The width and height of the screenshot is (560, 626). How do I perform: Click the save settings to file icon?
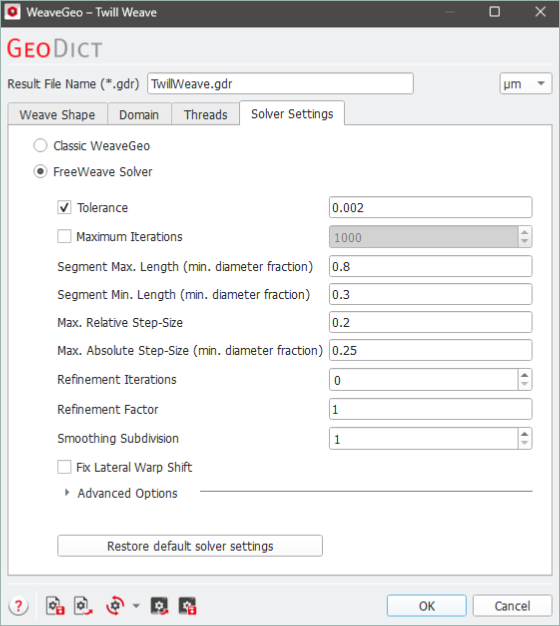[x=55, y=606]
